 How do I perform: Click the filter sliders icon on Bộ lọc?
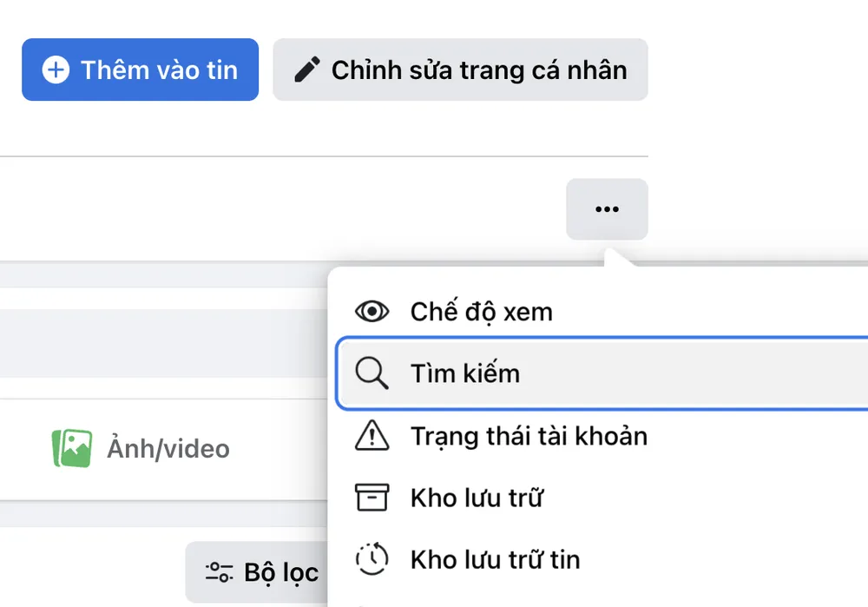tap(220, 572)
